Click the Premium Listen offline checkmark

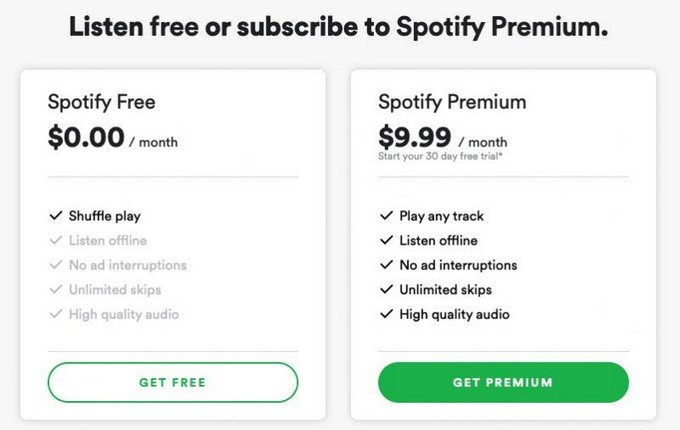tap(385, 241)
